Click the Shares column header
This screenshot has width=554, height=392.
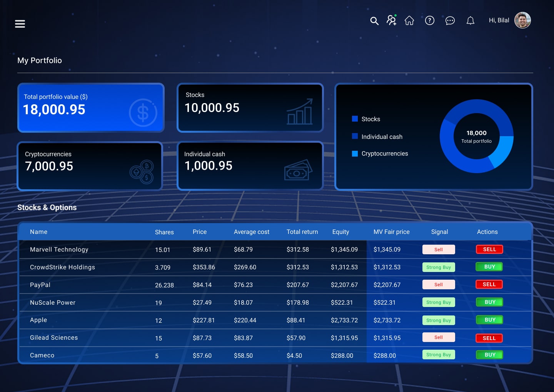click(164, 232)
